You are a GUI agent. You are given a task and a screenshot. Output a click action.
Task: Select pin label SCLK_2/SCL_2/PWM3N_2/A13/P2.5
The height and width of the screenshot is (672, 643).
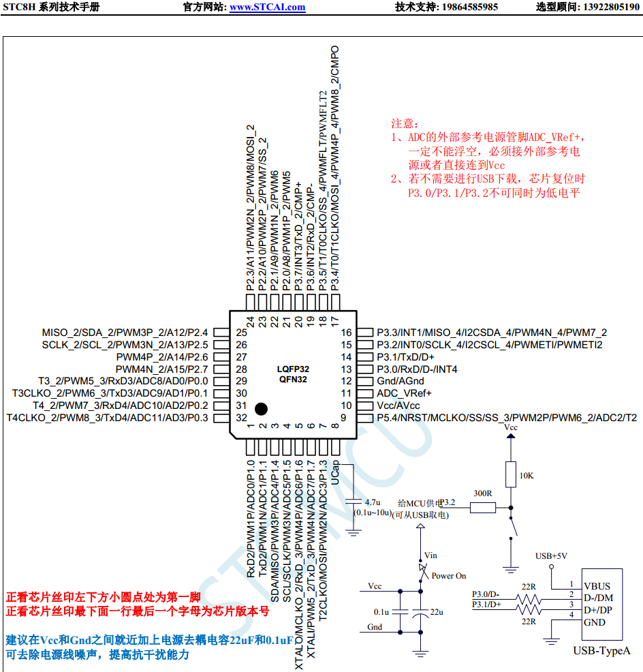[x=125, y=345]
